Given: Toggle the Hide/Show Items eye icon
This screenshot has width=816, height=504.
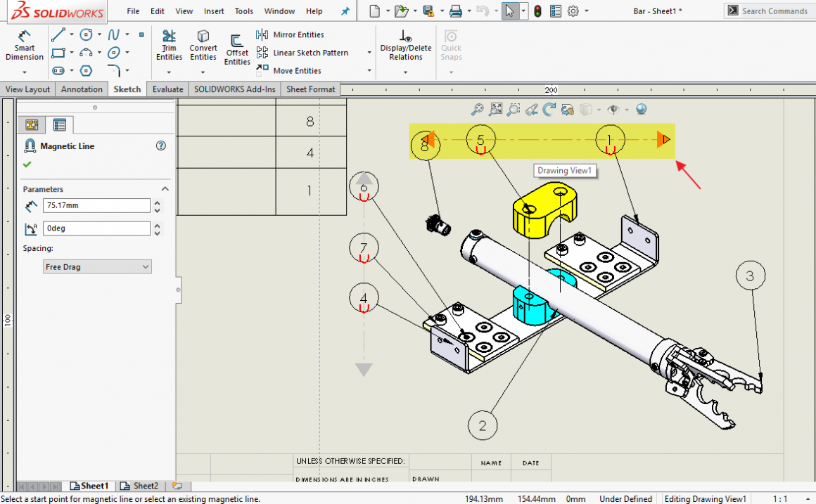Looking at the screenshot, I should (x=613, y=109).
